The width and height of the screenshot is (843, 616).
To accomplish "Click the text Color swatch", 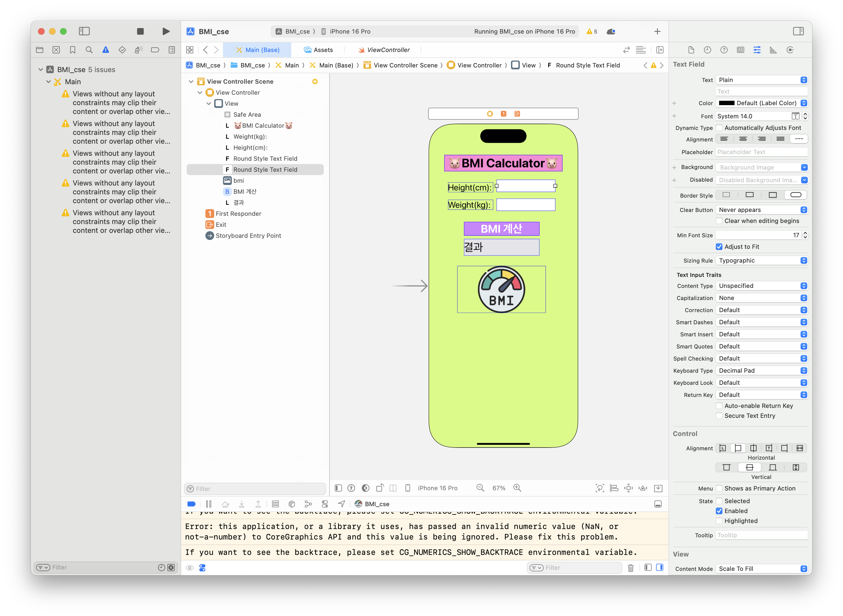I will [726, 103].
